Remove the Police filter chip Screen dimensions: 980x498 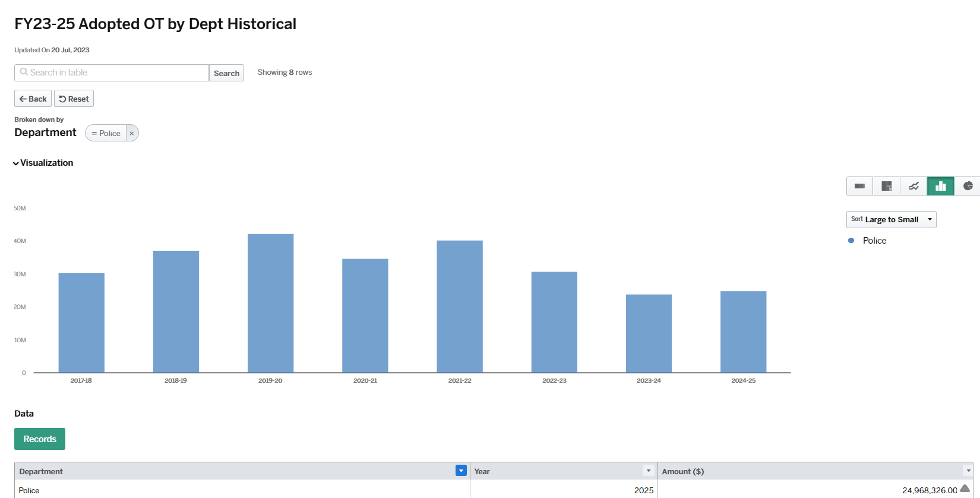[132, 133]
